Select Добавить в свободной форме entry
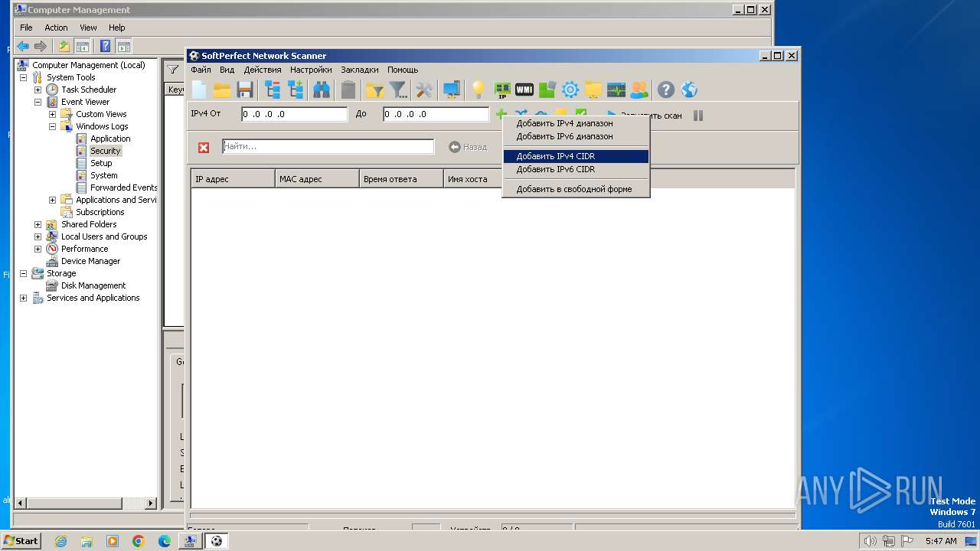Screen dimensions: 980x551 [576, 189]
